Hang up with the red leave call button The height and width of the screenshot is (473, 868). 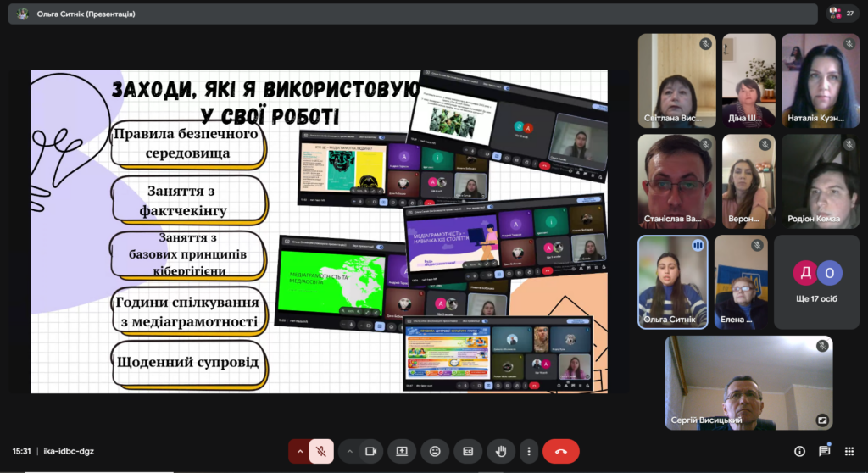560,452
